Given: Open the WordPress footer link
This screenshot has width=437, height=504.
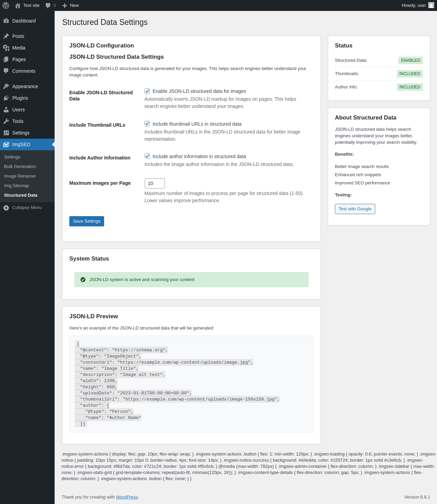Looking at the screenshot, I should click(x=127, y=497).
